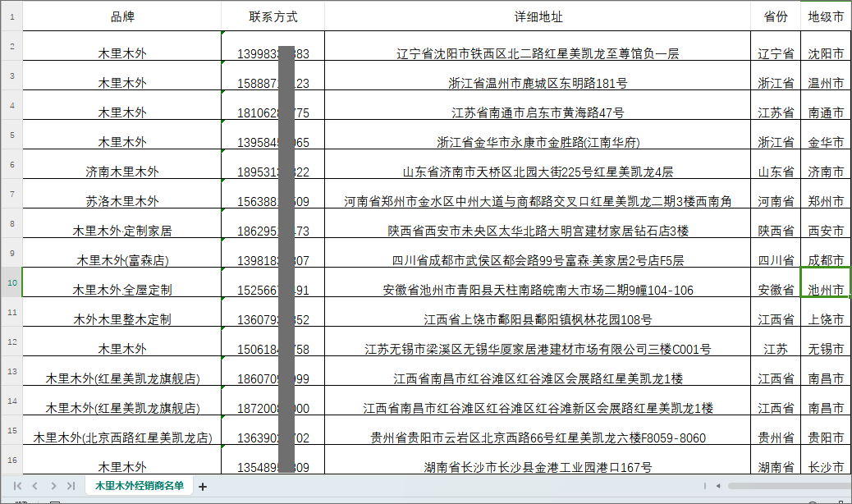The image size is (852, 504).
Task: Open the 木里木外经销商名单 sheet tab
Action: [139, 486]
